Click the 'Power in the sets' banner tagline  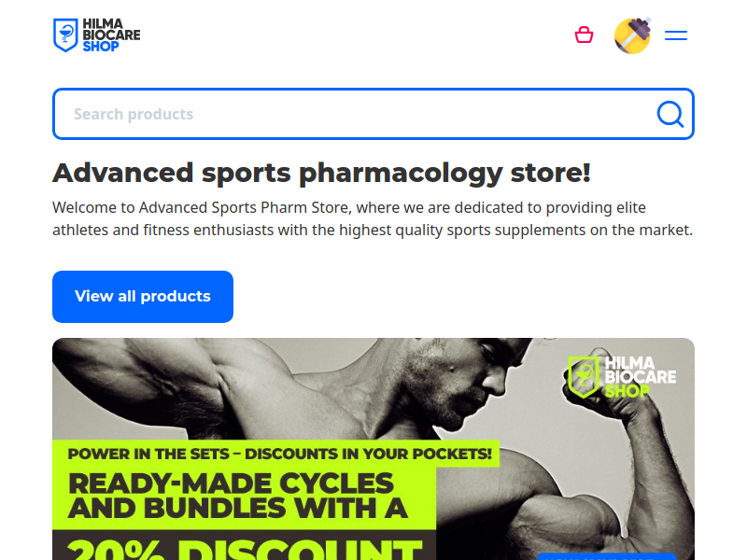pos(279,454)
